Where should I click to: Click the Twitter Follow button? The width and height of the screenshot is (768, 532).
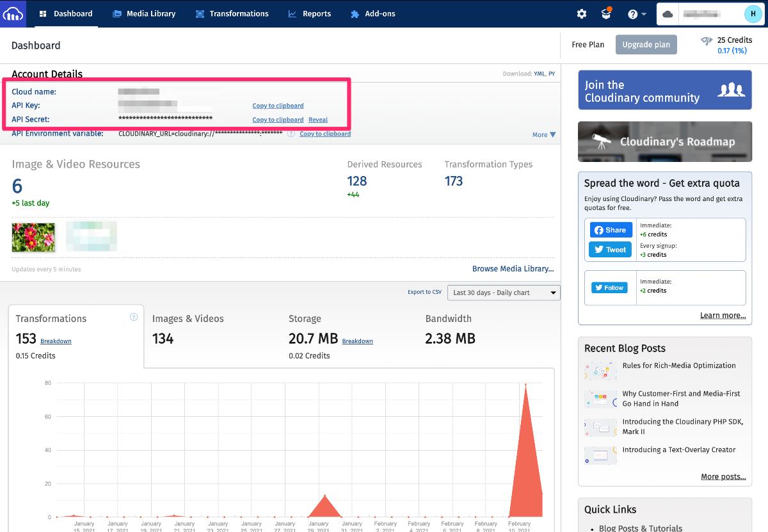(609, 287)
